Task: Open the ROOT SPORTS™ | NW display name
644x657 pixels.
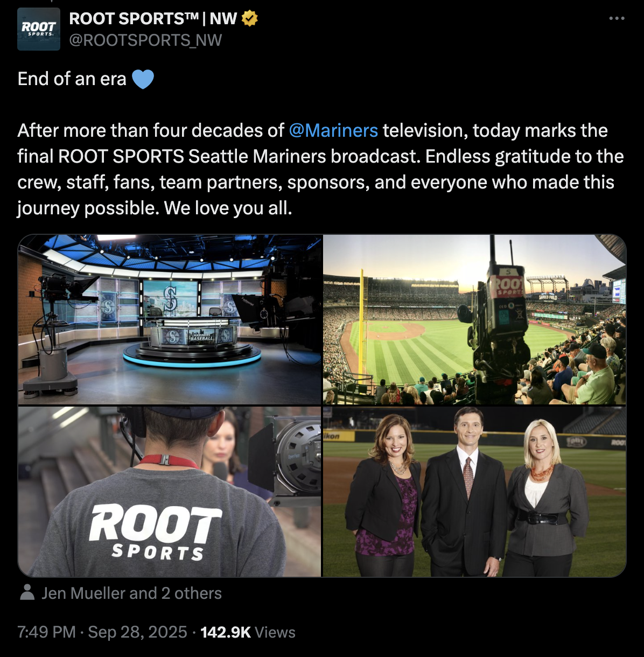Action: tap(153, 19)
